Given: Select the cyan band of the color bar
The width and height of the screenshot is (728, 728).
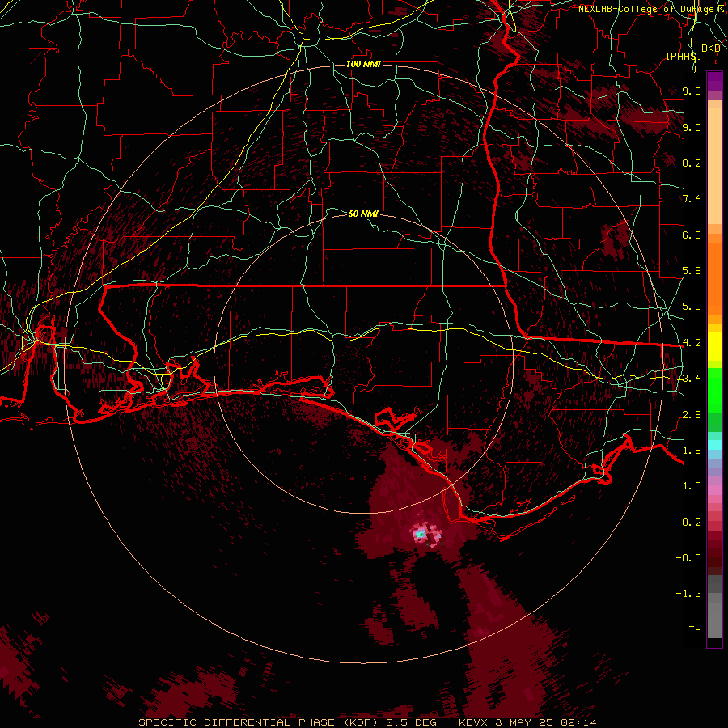Looking at the screenshot, I should pyautogui.click(x=714, y=445).
